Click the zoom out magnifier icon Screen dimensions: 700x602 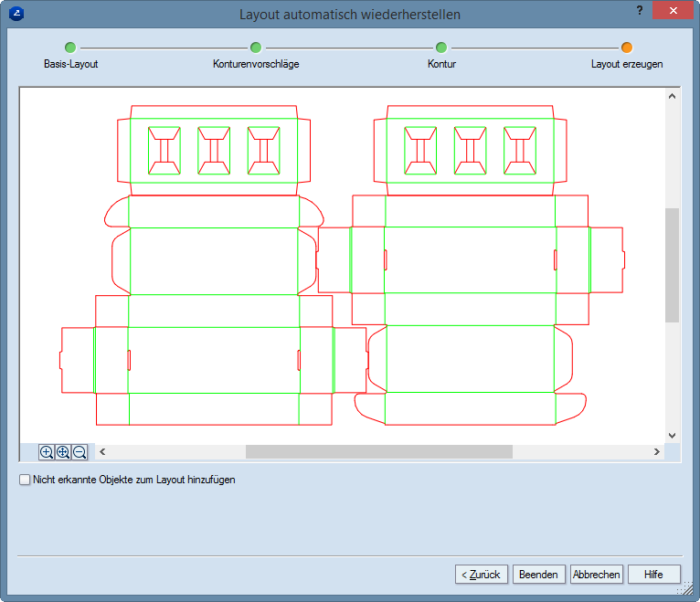click(80, 452)
